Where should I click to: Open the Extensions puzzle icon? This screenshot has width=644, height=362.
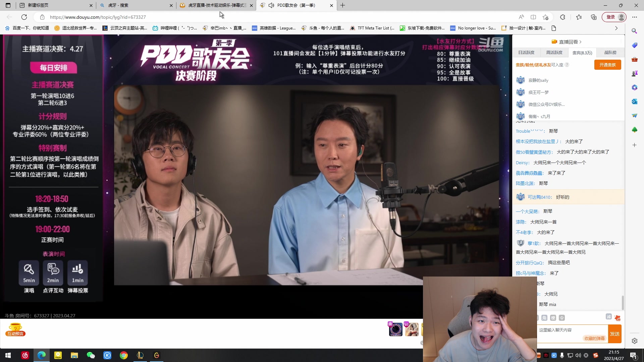562,17
